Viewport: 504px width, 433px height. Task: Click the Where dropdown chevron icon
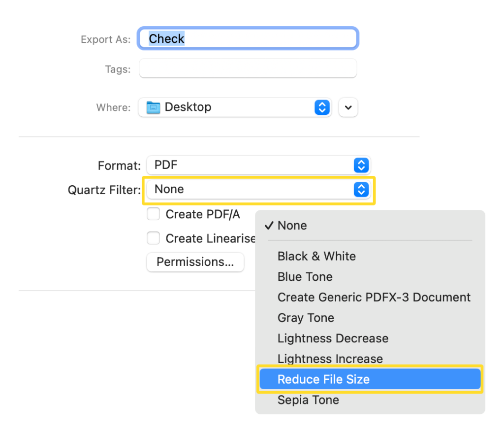click(x=322, y=107)
